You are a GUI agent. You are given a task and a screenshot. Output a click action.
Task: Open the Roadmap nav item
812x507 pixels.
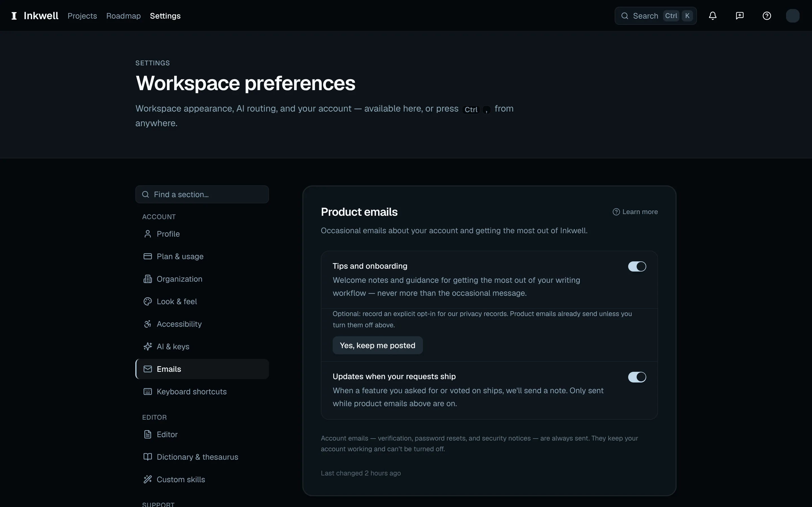[123, 16]
